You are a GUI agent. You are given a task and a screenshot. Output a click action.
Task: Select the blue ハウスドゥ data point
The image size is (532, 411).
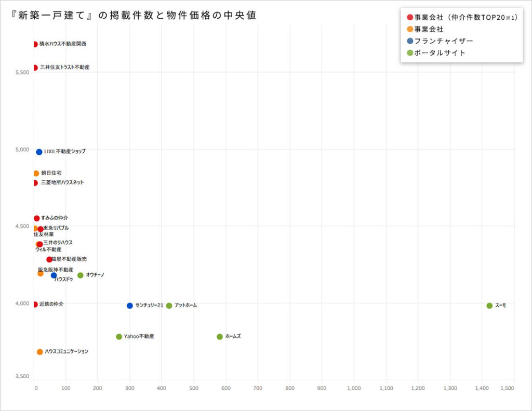[54, 275]
